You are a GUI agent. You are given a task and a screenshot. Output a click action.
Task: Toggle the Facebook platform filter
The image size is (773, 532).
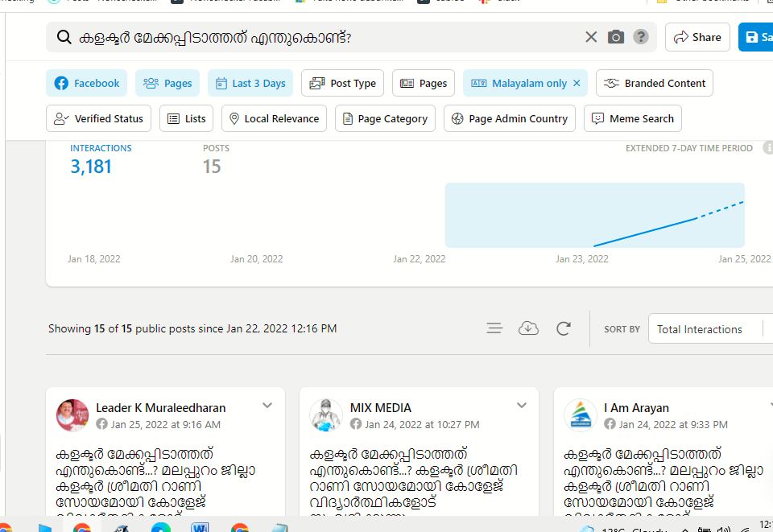(87, 83)
